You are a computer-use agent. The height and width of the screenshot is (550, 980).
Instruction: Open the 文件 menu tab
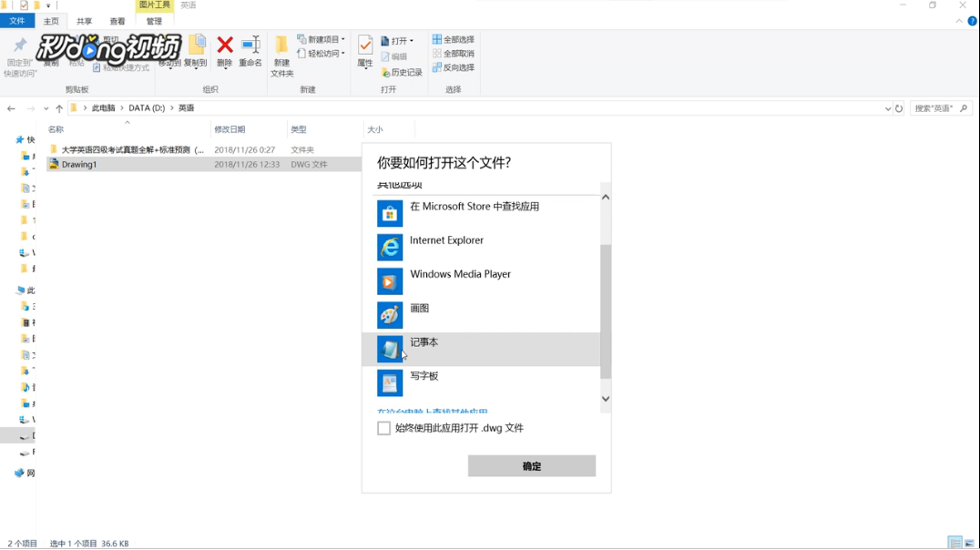tap(17, 21)
